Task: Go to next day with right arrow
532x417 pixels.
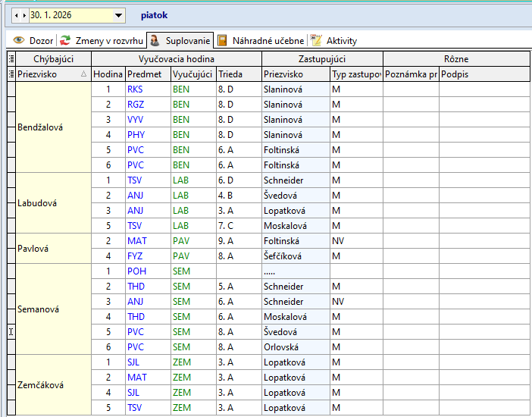Action: [23, 14]
